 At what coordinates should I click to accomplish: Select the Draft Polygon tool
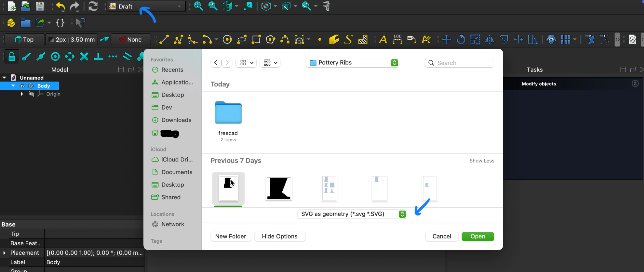click(270, 40)
